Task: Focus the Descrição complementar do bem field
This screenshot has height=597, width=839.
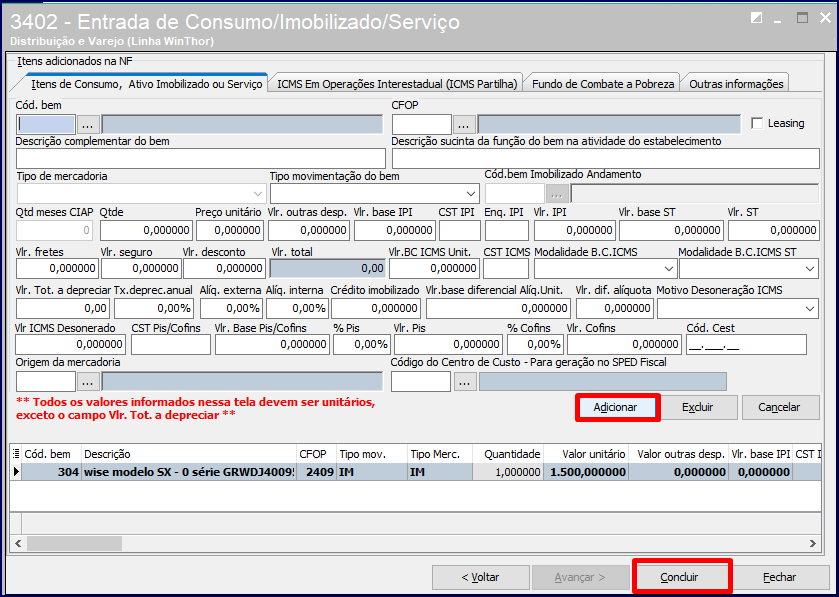Action: 201,159
